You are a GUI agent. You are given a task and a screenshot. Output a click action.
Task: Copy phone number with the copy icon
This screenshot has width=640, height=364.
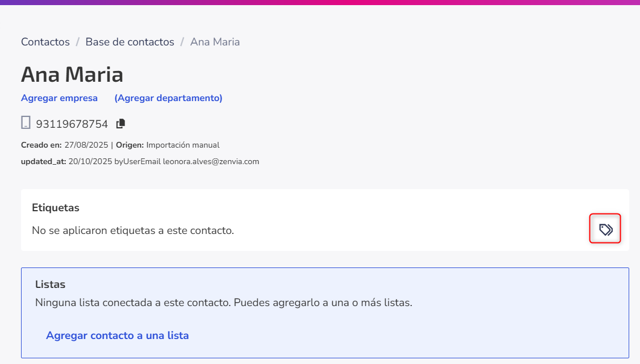120,124
